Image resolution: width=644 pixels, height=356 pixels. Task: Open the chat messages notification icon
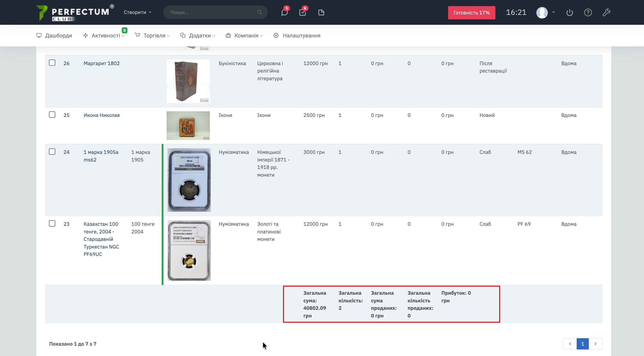(x=284, y=12)
